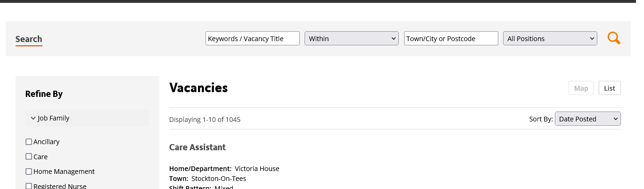This screenshot has height=189, width=644.
Task: Open the Within distance dropdown
Action: tap(352, 39)
